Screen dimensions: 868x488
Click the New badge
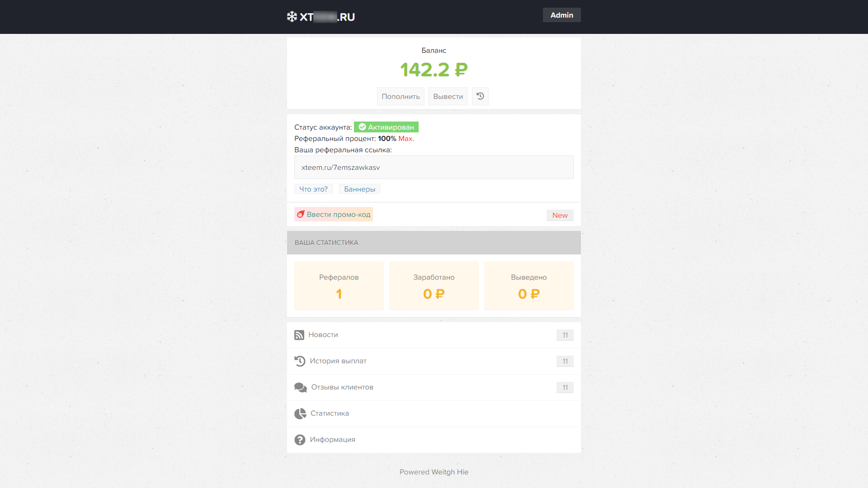pos(560,215)
